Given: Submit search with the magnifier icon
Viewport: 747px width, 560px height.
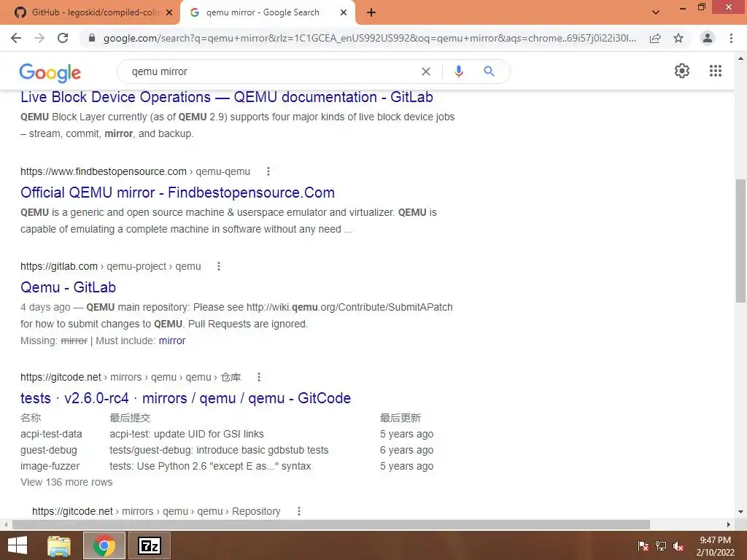Looking at the screenshot, I should [x=489, y=71].
